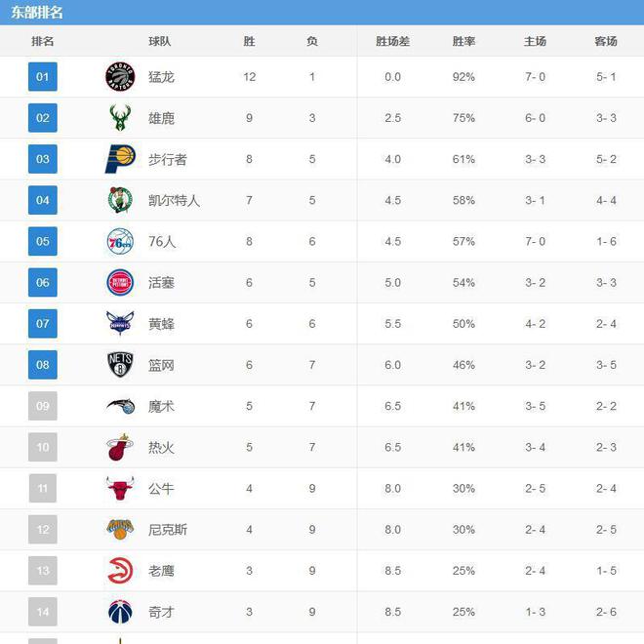The image size is (644, 644).
Task: Open the Atlanta Hawks logo
Action: tap(120, 571)
